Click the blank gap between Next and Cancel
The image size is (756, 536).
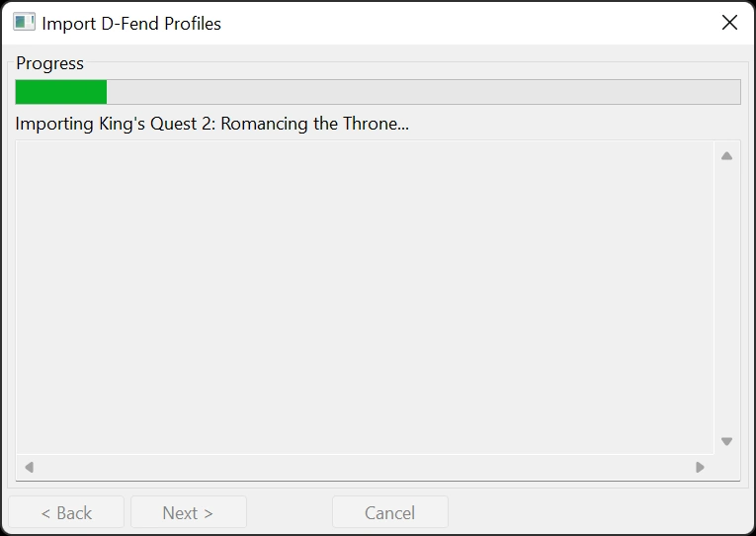coord(290,512)
